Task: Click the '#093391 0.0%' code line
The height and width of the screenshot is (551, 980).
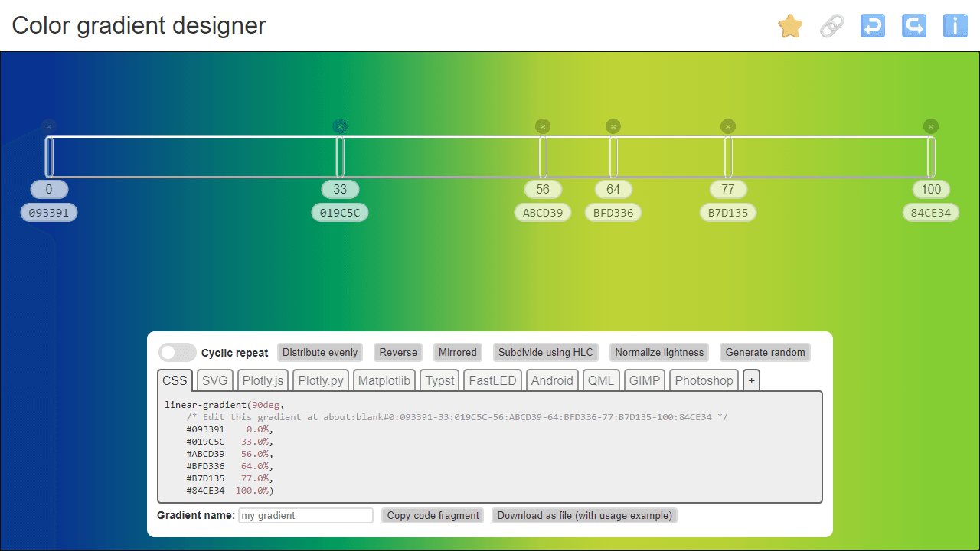Action: point(229,429)
